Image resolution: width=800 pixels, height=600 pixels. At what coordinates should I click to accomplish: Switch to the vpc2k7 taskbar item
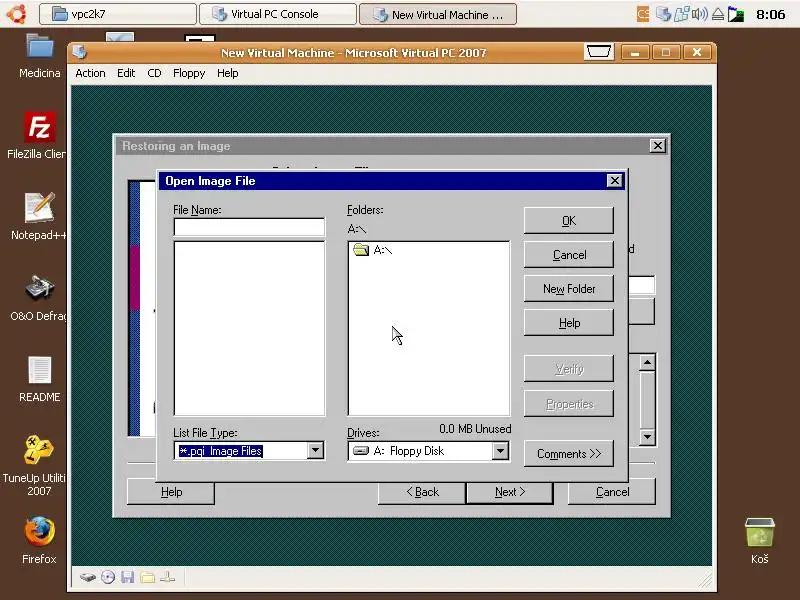118,14
